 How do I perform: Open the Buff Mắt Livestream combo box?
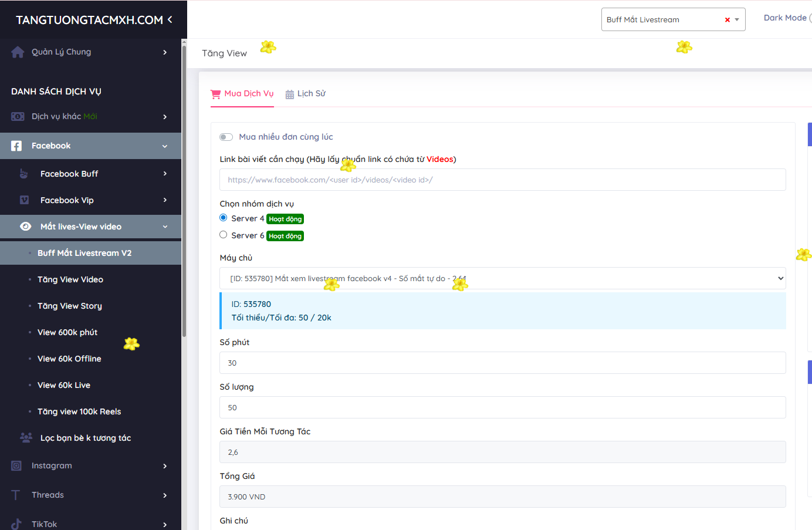tap(663, 20)
